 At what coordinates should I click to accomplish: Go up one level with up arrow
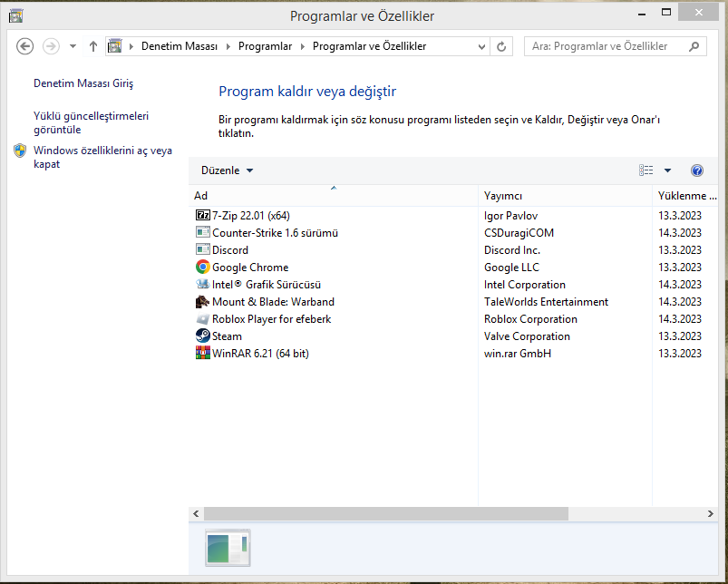[x=93, y=46]
